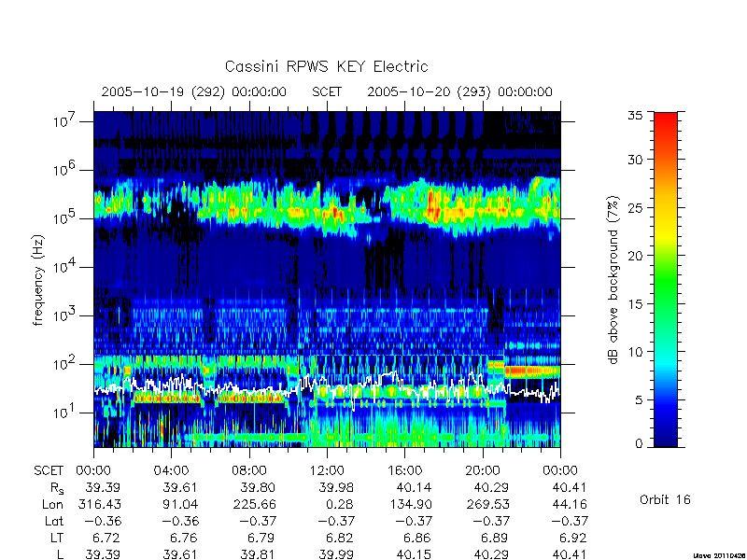This screenshot has width=747, height=560.
Task: Click the Rs value '40.14'
Action: point(414,487)
